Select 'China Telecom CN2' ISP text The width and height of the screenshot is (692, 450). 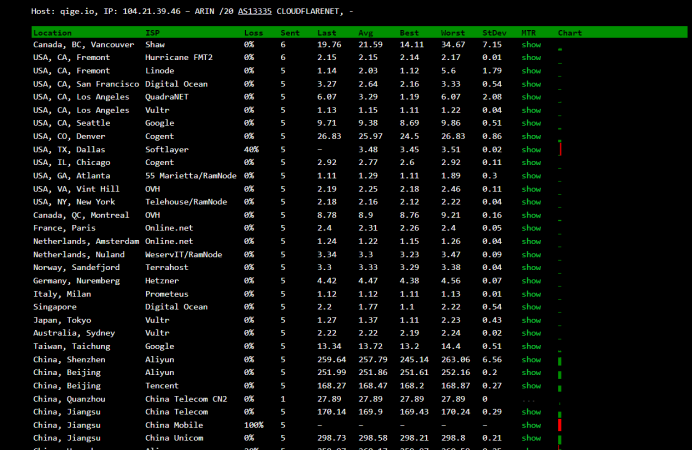(x=186, y=399)
